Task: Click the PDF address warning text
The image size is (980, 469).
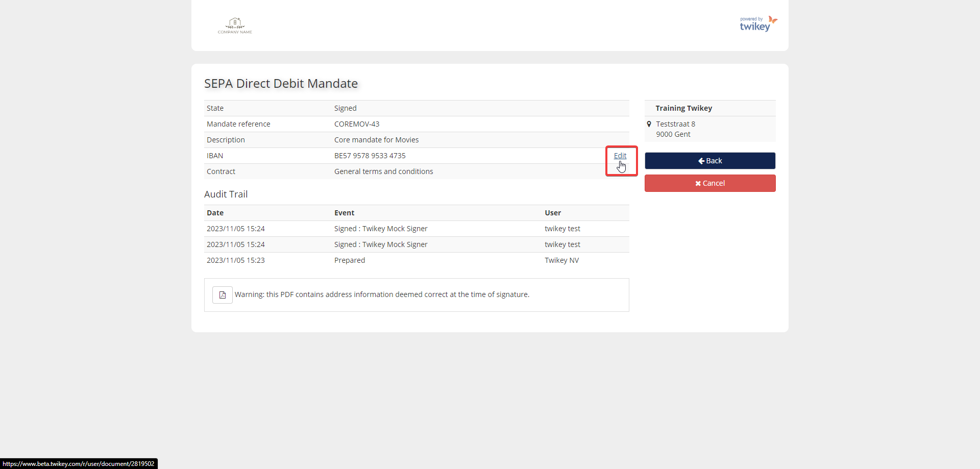Action: point(382,294)
